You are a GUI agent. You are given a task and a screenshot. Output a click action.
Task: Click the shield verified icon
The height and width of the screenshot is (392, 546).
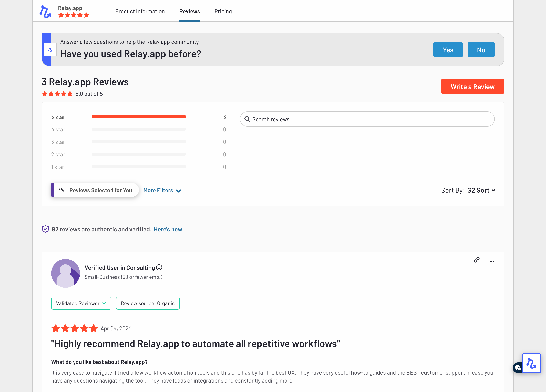(45, 229)
